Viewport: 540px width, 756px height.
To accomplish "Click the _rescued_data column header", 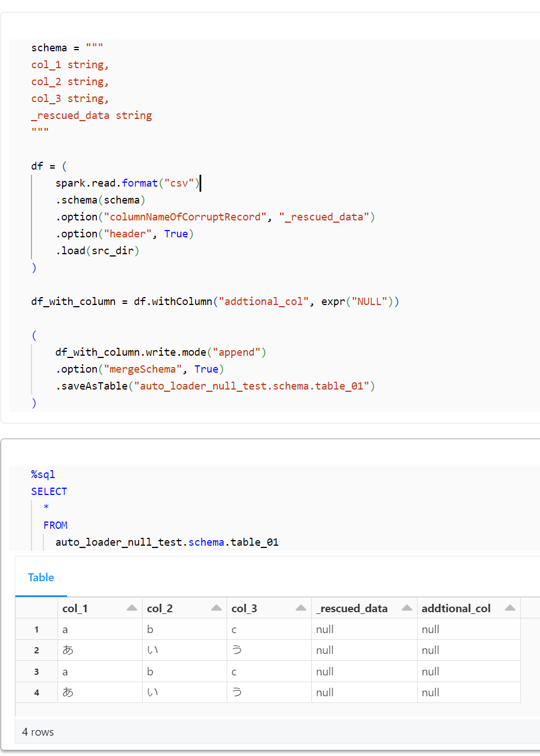I will [x=364, y=608].
